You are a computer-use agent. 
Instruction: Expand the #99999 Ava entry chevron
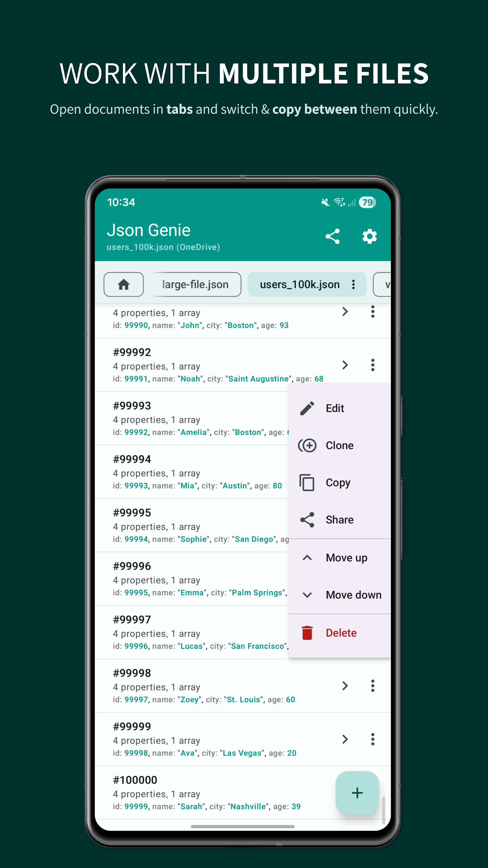(x=345, y=739)
